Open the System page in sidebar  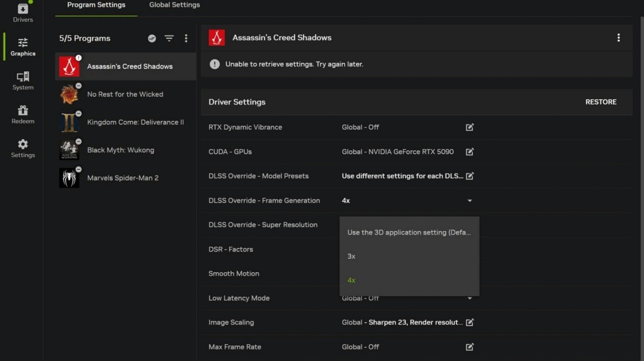pos(23,81)
